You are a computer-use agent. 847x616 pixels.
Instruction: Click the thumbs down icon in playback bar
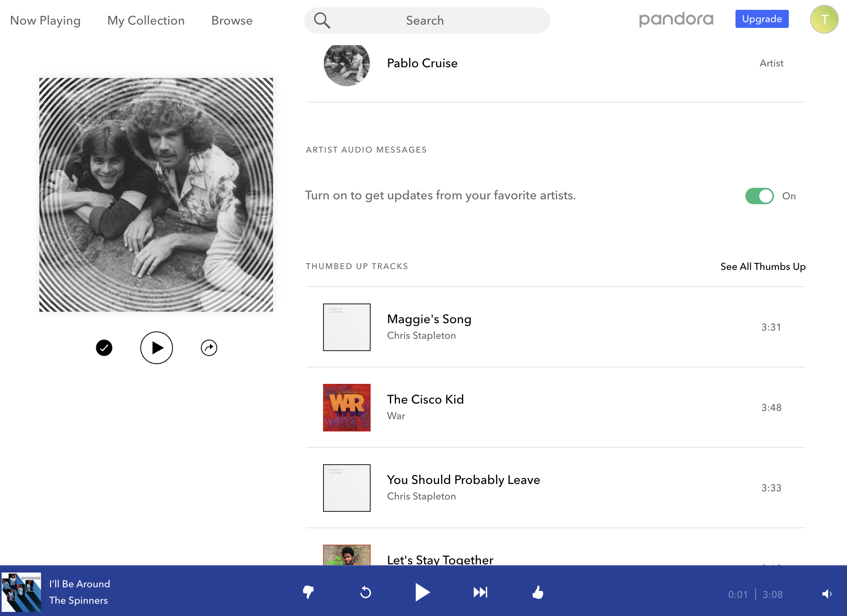(308, 592)
